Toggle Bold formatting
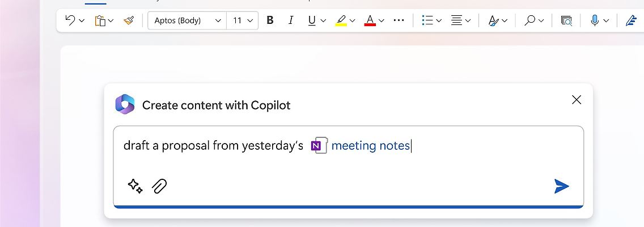644x227 pixels. [x=270, y=20]
